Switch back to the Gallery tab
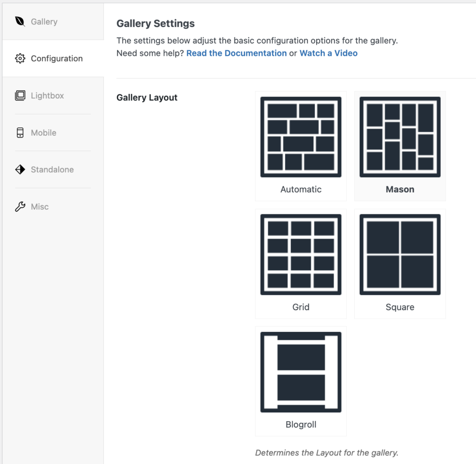Image resolution: width=476 pixels, height=464 pixels. tap(44, 21)
